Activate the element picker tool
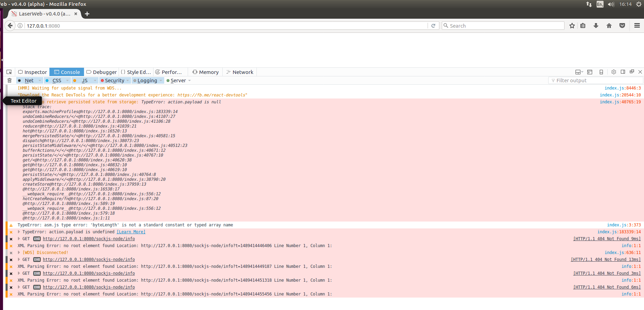The width and height of the screenshot is (644, 310). [9, 72]
